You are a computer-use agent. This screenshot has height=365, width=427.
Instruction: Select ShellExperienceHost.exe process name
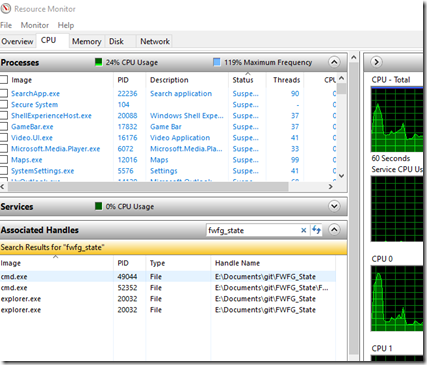[51, 116]
